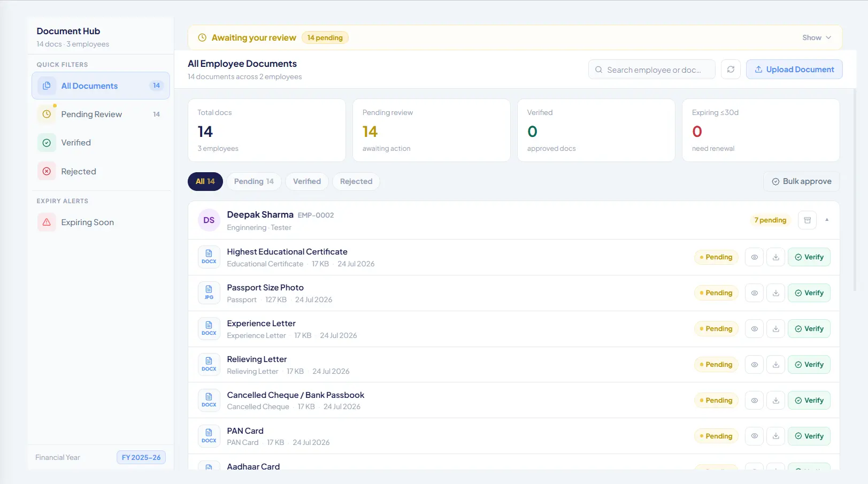This screenshot has width=868, height=484.
Task: Preview the PAN Card with the eye icon
Action: pos(754,436)
